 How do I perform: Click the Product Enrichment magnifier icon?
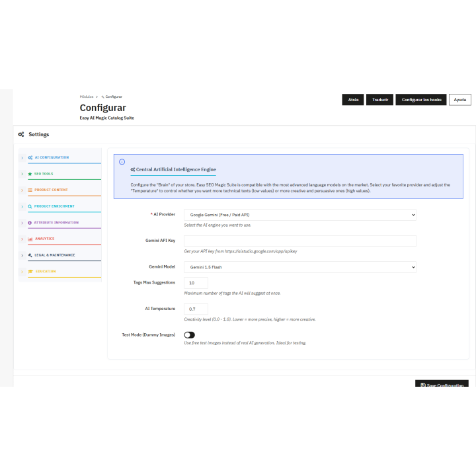click(x=30, y=206)
